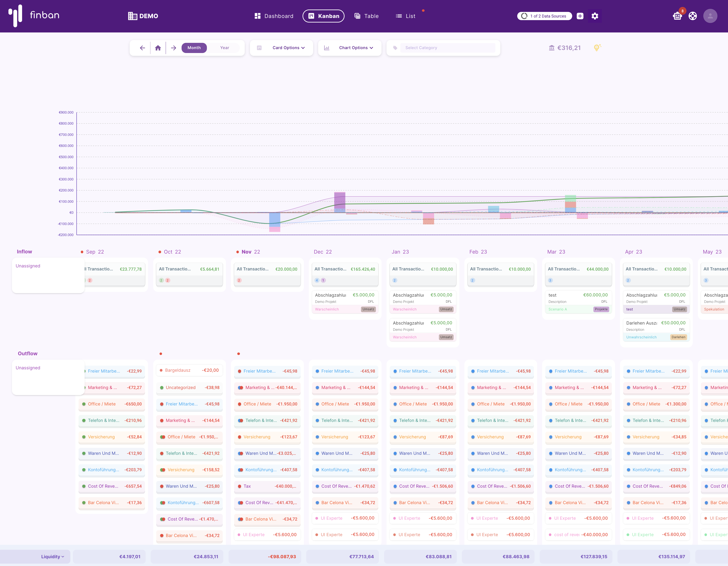Image resolution: width=728 pixels, height=566 pixels.
Task: Click the home icon in navigation bar
Action: coord(158,48)
